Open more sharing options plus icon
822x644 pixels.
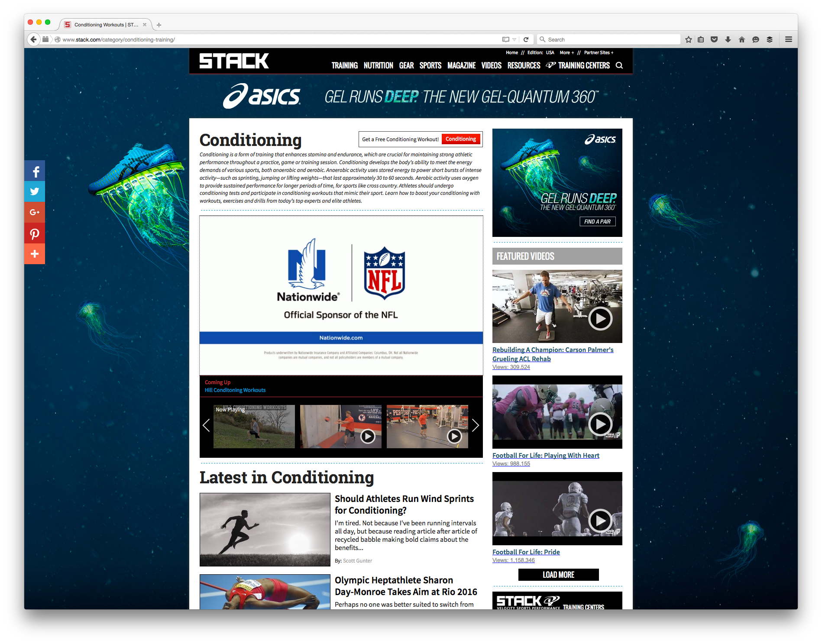35,254
